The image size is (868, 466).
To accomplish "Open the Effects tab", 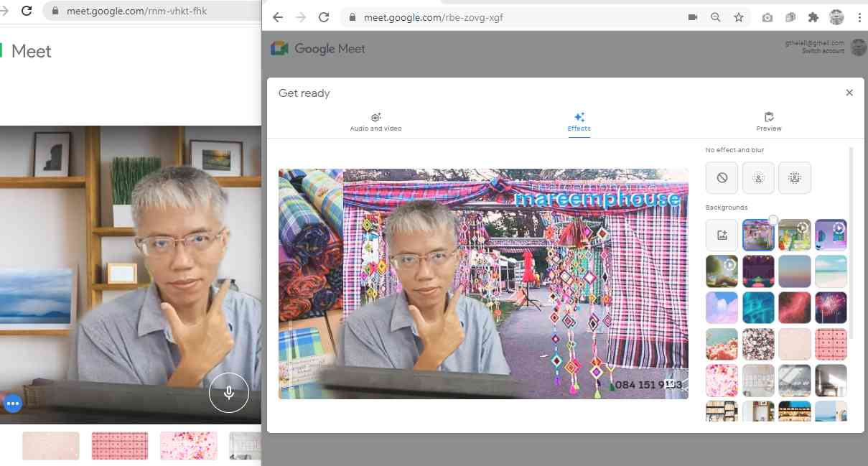I will [x=579, y=122].
